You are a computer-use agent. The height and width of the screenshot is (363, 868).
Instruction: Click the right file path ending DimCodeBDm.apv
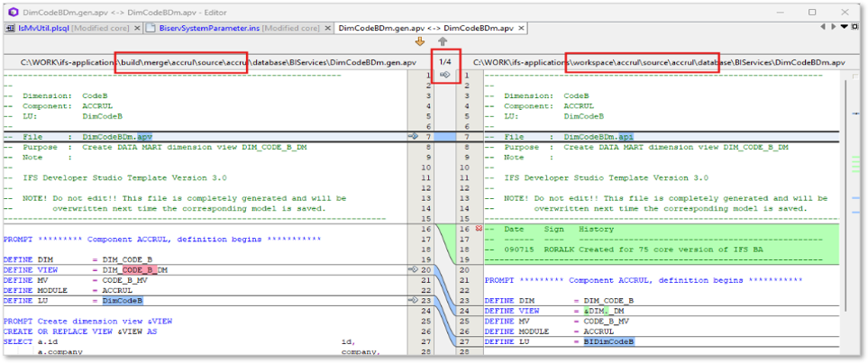click(659, 62)
